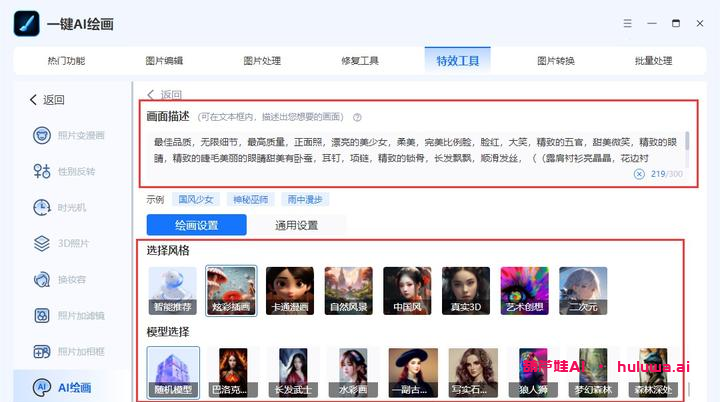Choose the 艺术创想 style thumbnail
Screen dimensions: 720x402
[524, 291]
